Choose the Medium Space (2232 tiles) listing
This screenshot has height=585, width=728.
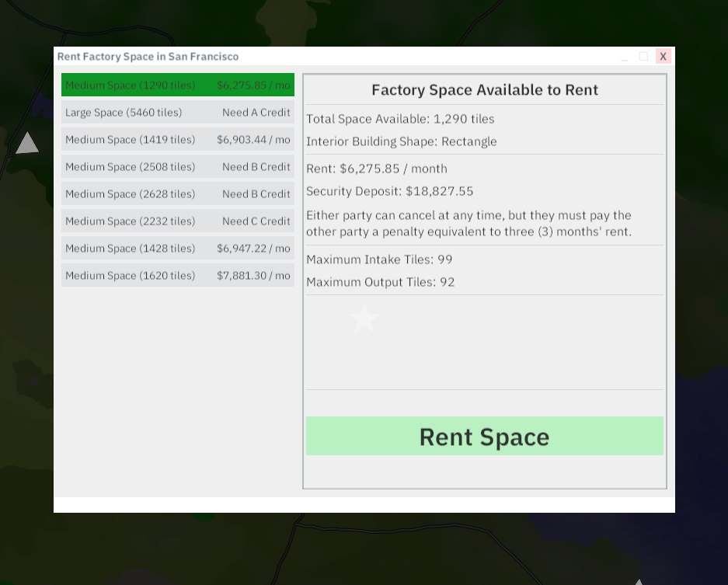177,221
